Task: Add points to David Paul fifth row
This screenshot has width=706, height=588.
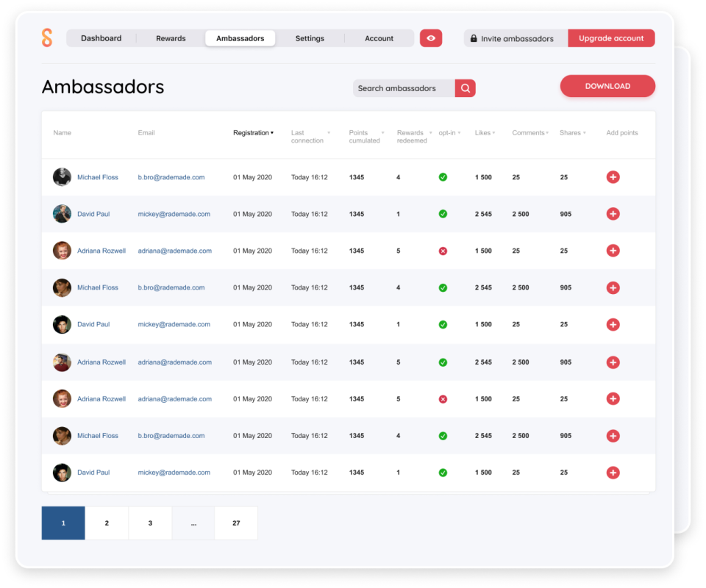Action: [613, 324]
